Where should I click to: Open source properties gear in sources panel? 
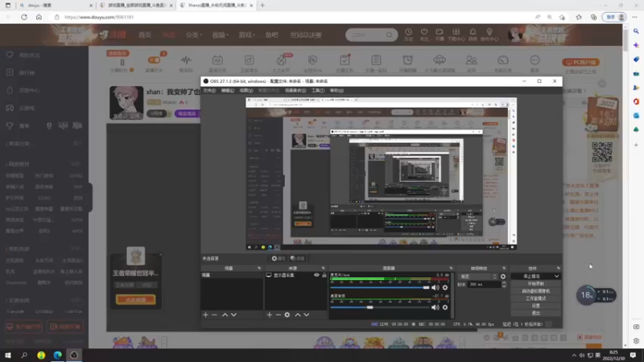(287, 315)
